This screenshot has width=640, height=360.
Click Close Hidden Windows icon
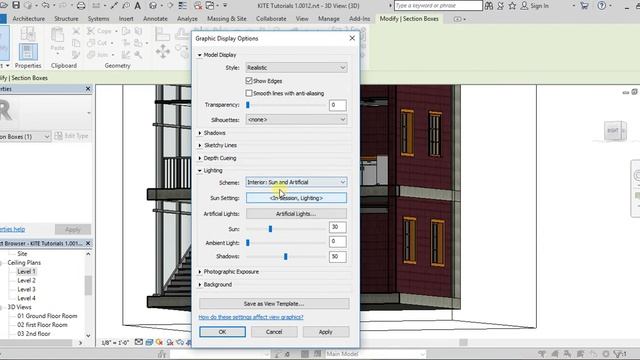coord(198,6)
